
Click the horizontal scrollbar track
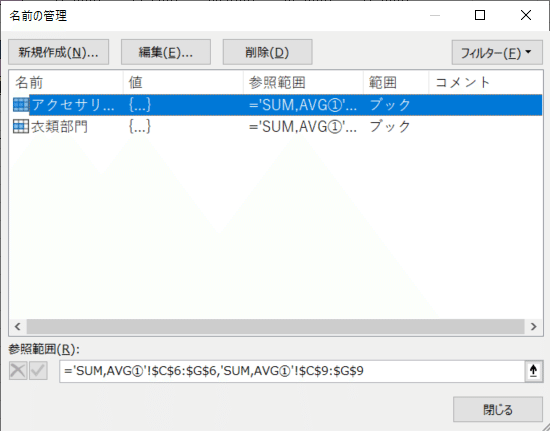tap(275, 326)
